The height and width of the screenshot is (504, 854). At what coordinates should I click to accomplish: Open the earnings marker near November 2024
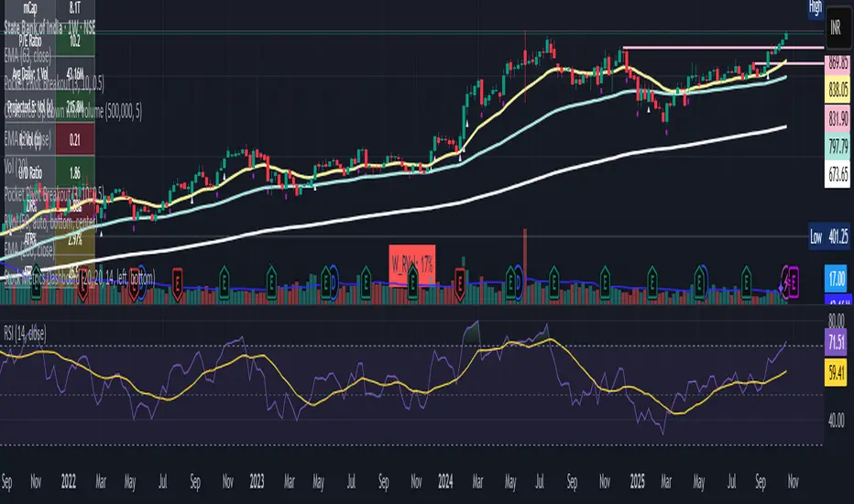(605, 282)
